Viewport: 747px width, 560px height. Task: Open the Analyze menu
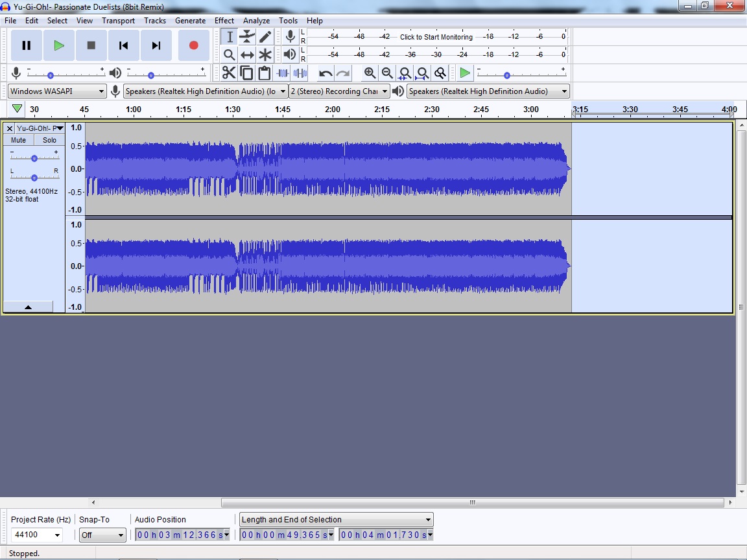[x=256, y=21]
